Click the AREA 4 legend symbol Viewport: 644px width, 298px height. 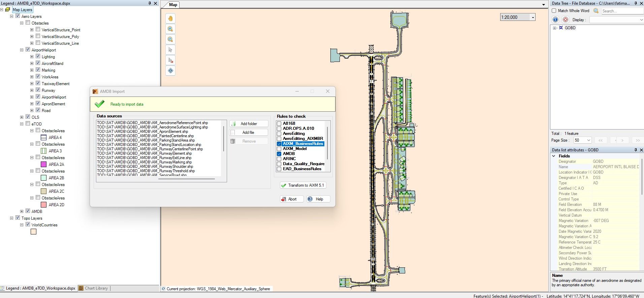pos(43,137)
